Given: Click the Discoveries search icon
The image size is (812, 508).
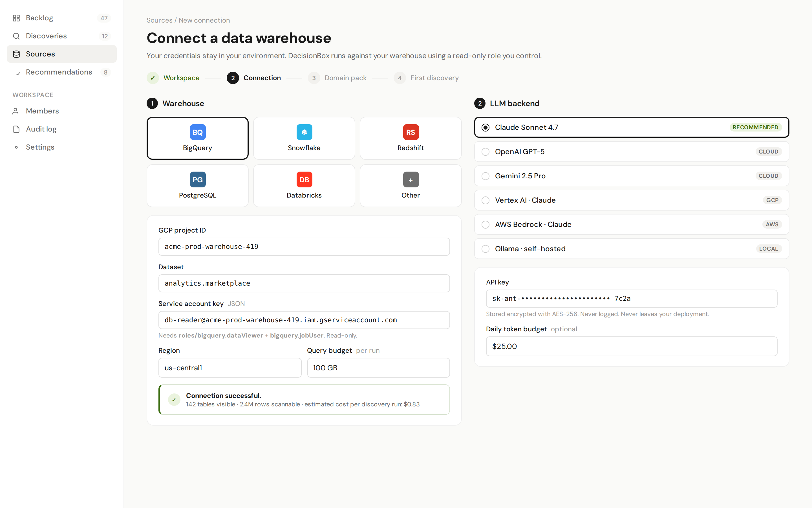Looking at the screenshot, I should click(16, 36).
